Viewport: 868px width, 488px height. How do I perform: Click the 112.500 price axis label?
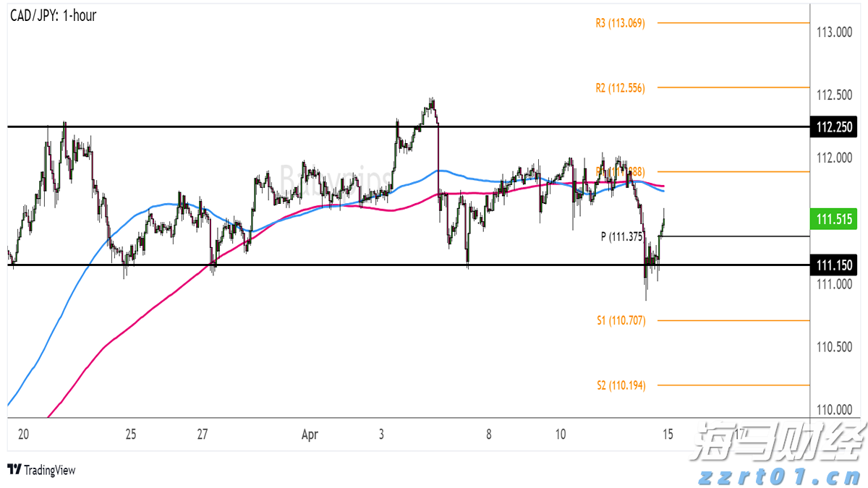(x=834, y=95)
